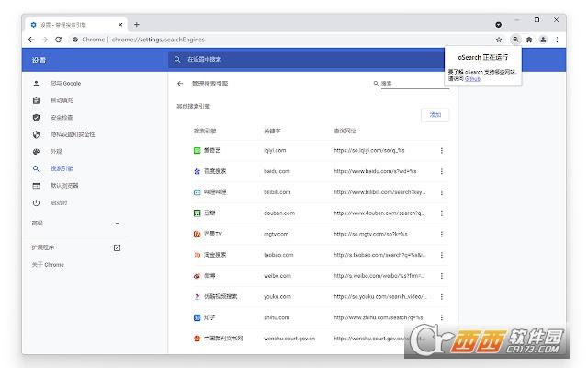This screenshot has width=588, height=368.
Task: Bookmark this page with the star icon
Action: (x=499, y=40)
